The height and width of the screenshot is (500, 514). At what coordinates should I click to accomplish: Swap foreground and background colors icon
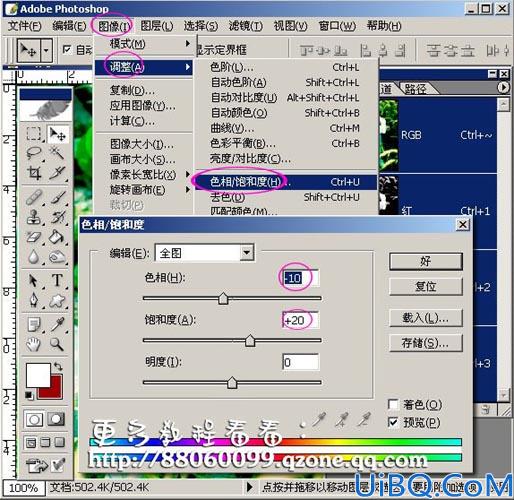[58, 366]
